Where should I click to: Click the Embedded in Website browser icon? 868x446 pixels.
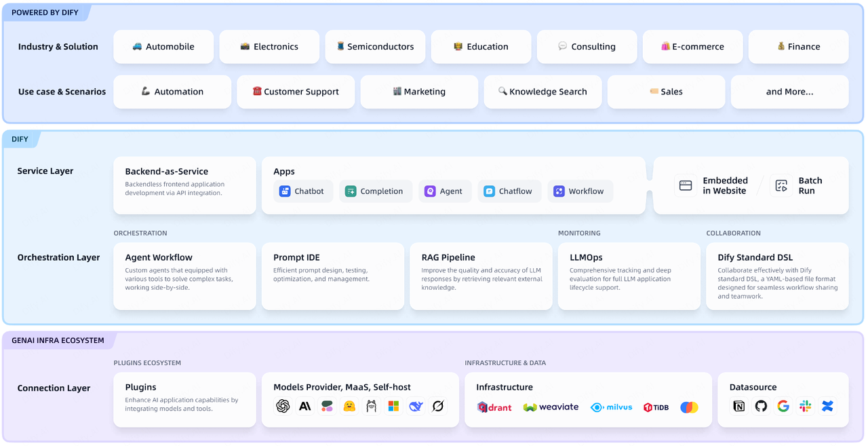tap(686, 185)
